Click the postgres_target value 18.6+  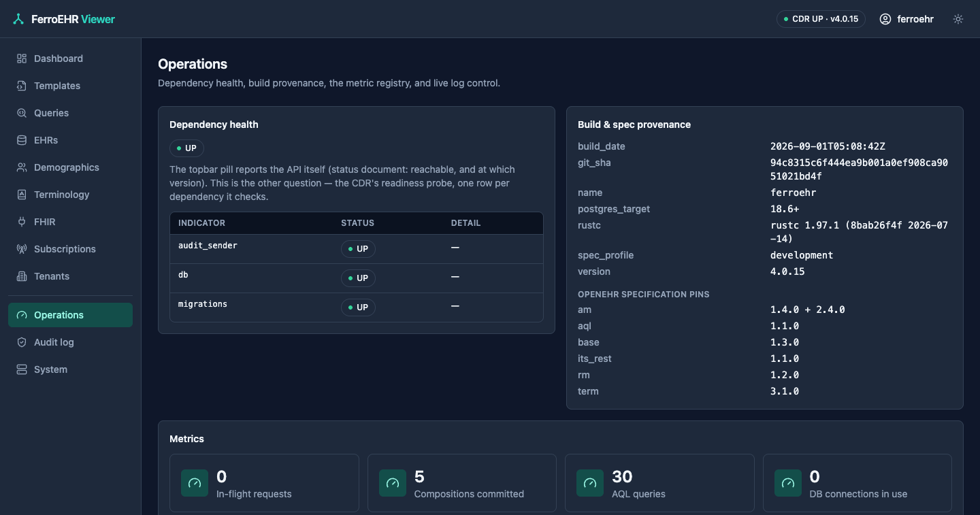point(785,209)
